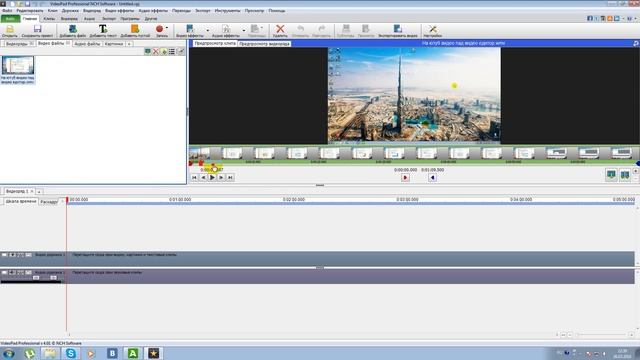Screen dimensions: 640x360
Task: Toggle the first control on the audio track header
Action: click(x=4, y=272)
